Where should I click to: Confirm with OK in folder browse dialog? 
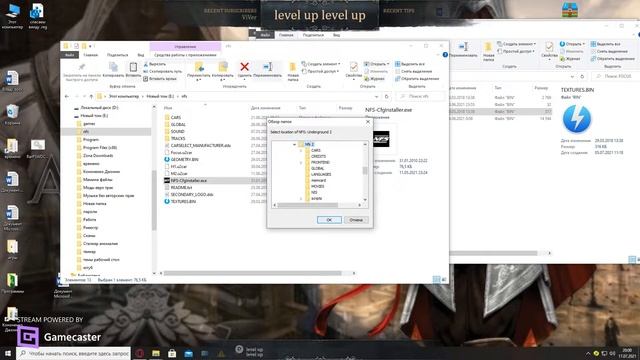tap(329, 220)
